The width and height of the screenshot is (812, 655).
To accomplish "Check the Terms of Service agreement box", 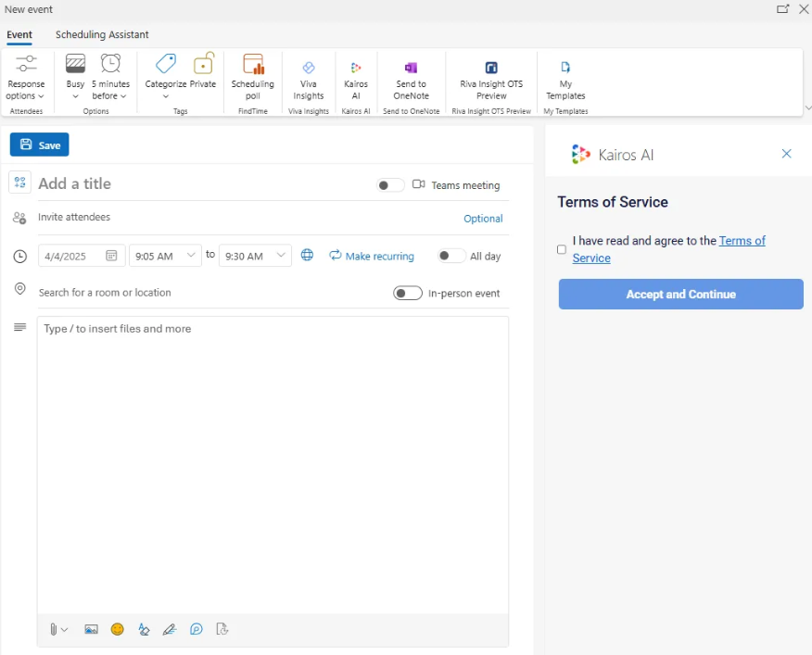I will (x=562, y=249).
